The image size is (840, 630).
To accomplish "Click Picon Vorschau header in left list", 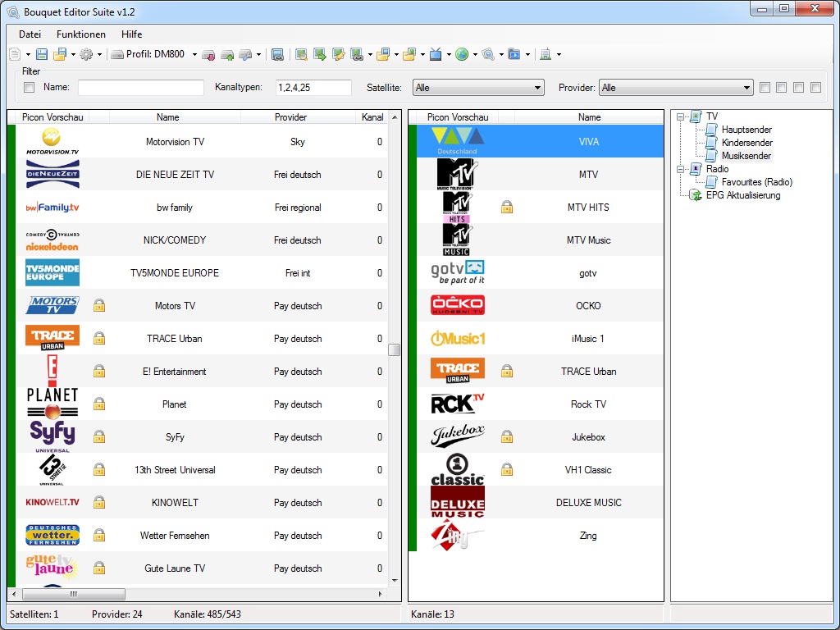I will [x=52, y=117].
